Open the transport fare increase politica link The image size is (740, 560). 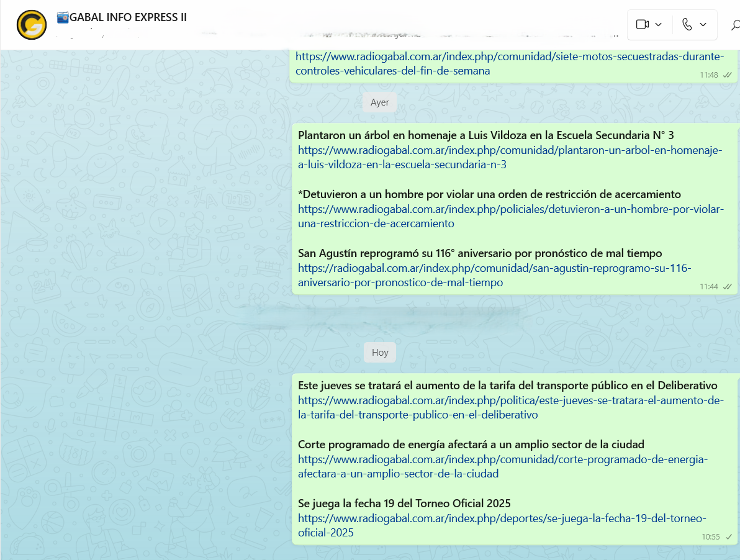pyautogui.click(x=509, y=407)
